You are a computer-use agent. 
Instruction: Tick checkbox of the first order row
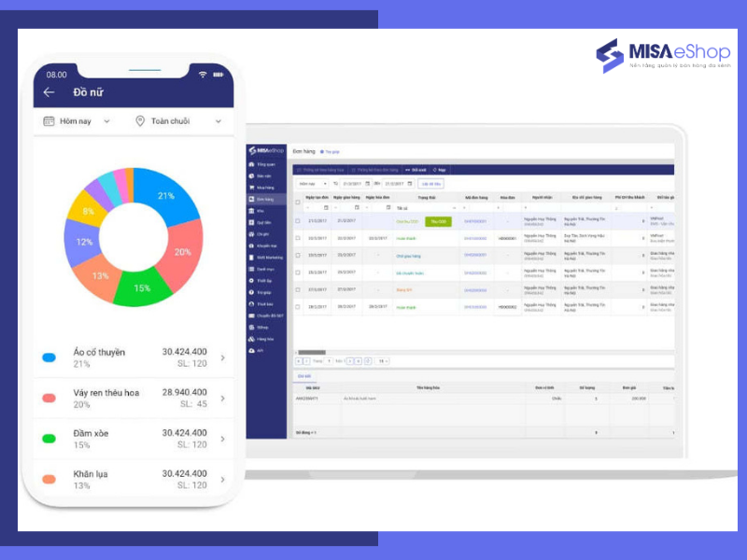[298, 221]
